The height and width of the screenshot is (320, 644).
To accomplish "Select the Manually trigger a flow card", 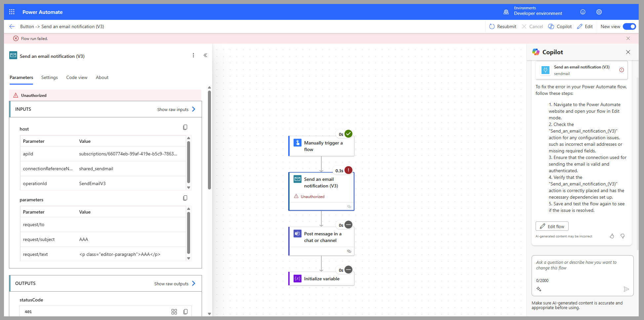I will (x=321, y=146).
